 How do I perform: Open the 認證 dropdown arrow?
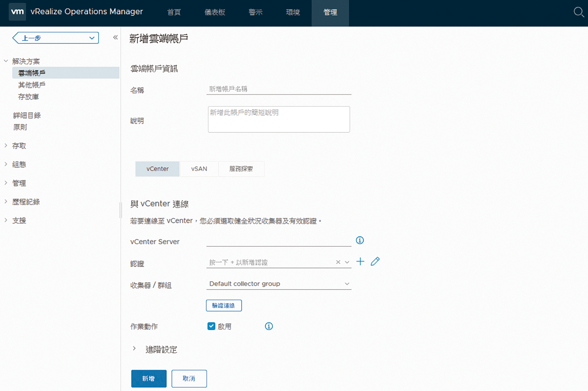tap(347, 262)
